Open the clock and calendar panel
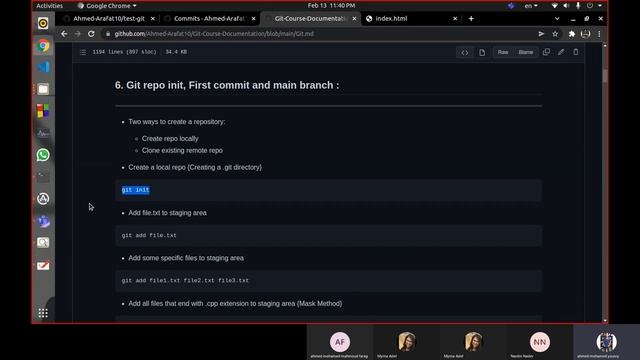Image resolution: width=640 pixels, height=360 pixels. coord(331,6)
